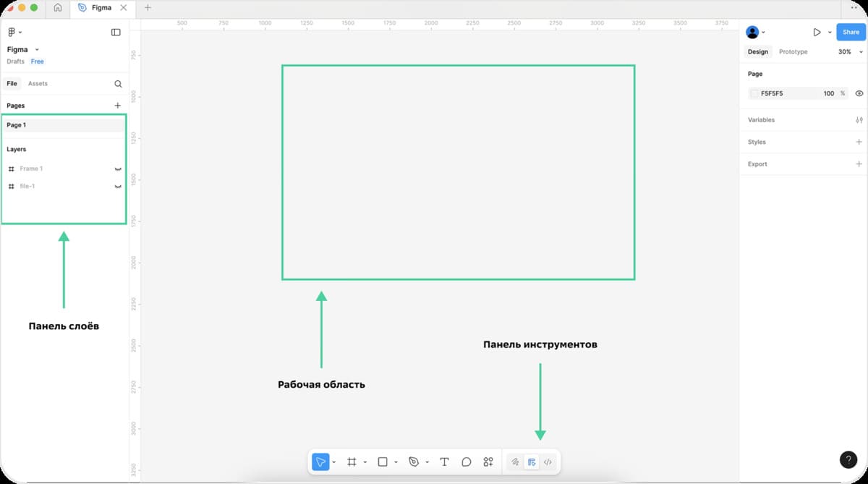Switch to the Prototype tab
Screen dimensions: 868x484
click(x=793, y=52)
